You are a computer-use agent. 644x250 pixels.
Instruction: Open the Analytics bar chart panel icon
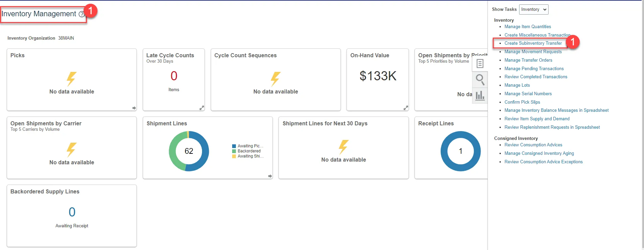(480, 96)
